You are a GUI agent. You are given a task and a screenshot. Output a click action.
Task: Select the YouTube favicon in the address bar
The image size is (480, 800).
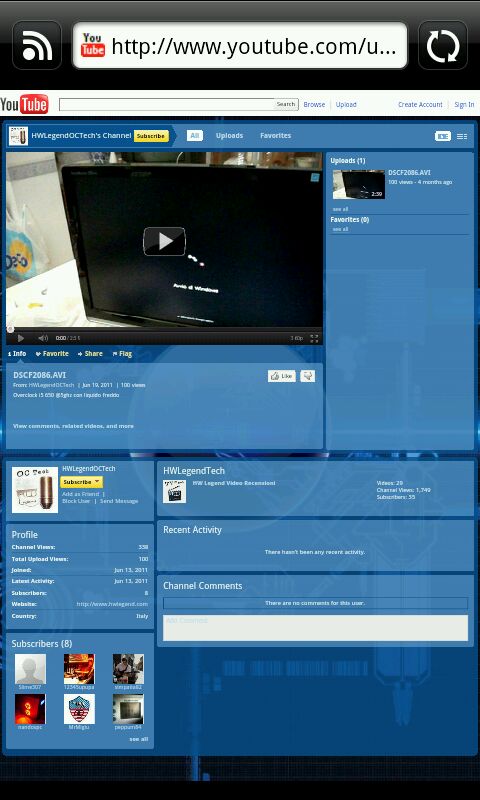(x=93, y=45)
